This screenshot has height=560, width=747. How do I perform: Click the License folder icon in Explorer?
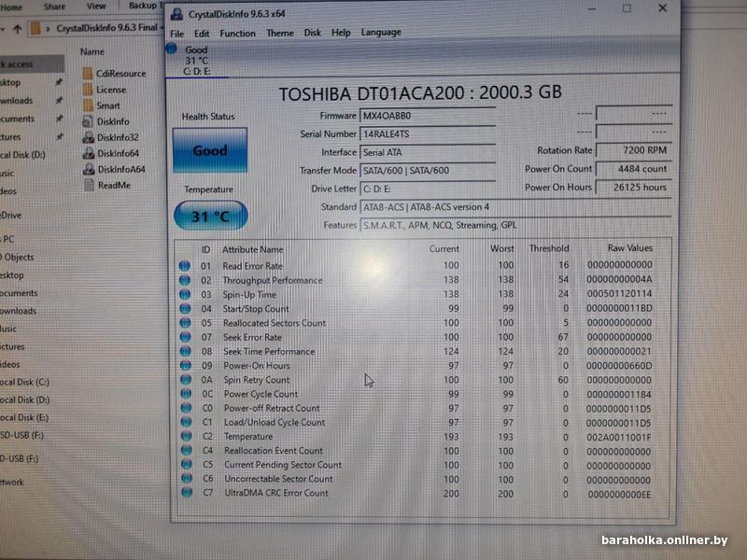coord(88,90)
